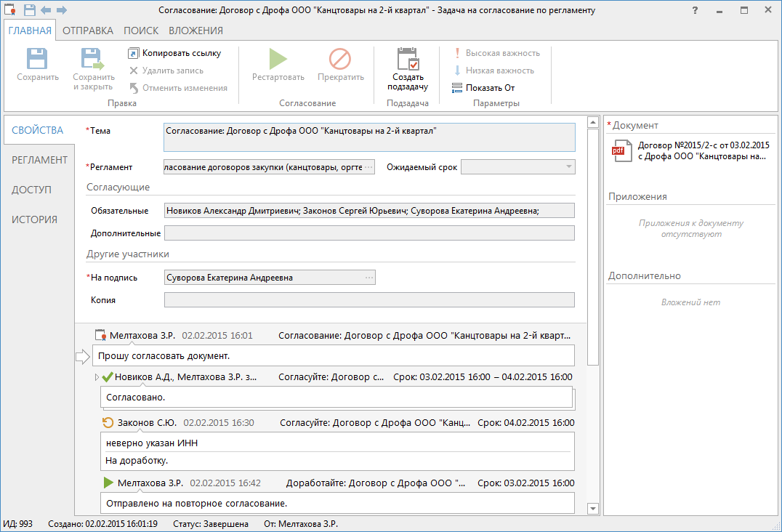782x532 pixels.
Task: Open the Expected deadline dropdown
Action: point(568,167)
